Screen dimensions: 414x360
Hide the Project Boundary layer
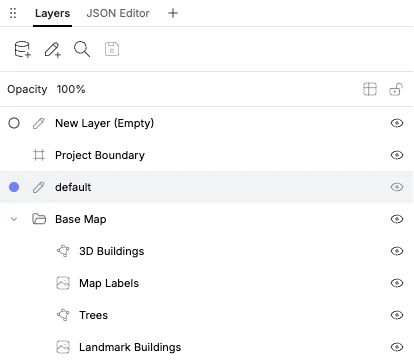[397, 155]
